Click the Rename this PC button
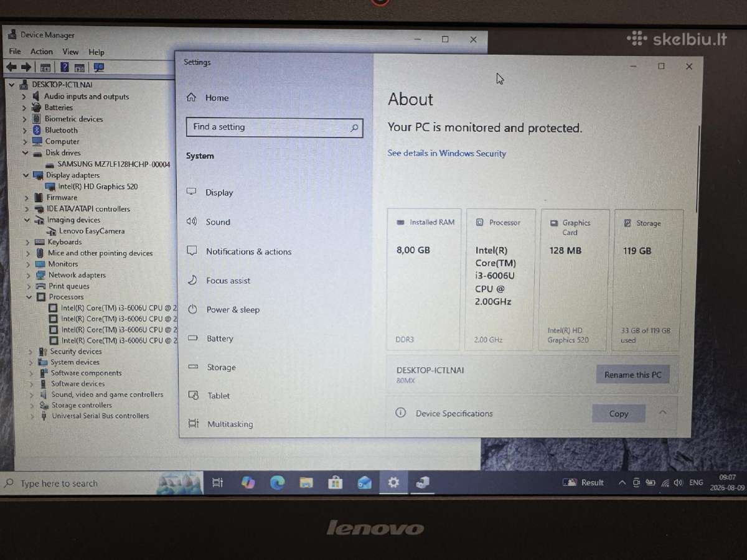Viewport: 747px width, 560px height. [632, 375]
